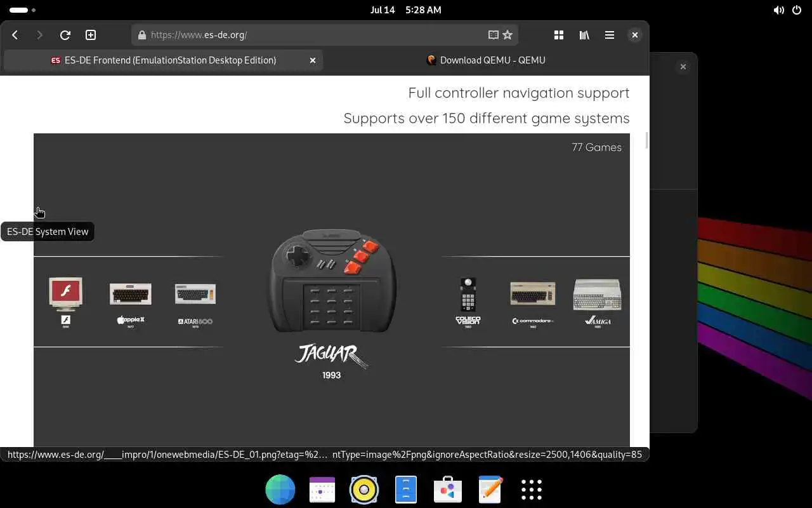Click 'Full controller navigation support' text
The height and width of the screenshot is (508, 812).
519,93
